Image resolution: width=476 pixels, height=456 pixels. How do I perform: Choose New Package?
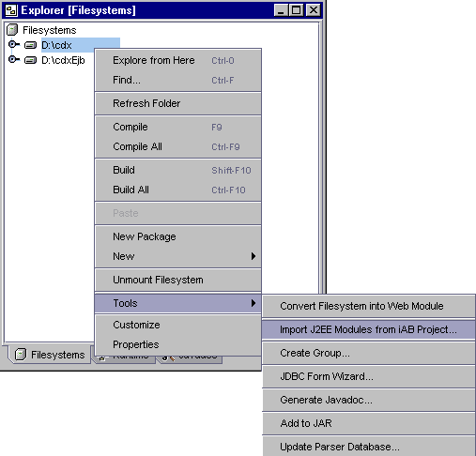[x=178, y=236]
